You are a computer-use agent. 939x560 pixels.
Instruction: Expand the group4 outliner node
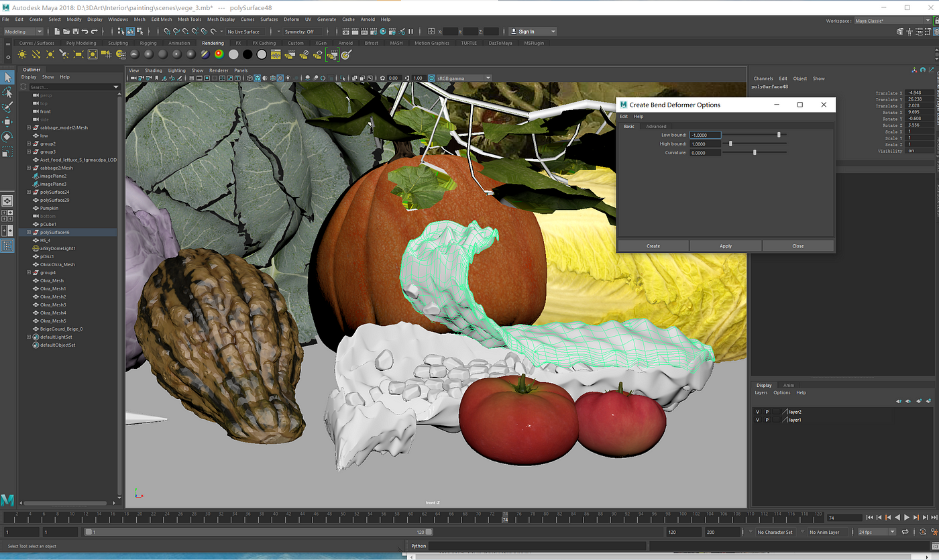(28, 272)
